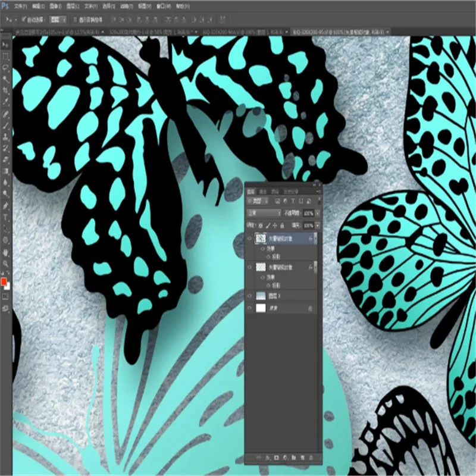476x476 pixels.
Task: Select the 背景 layer row
Action: pyautogui.click(x=281, y=308)
